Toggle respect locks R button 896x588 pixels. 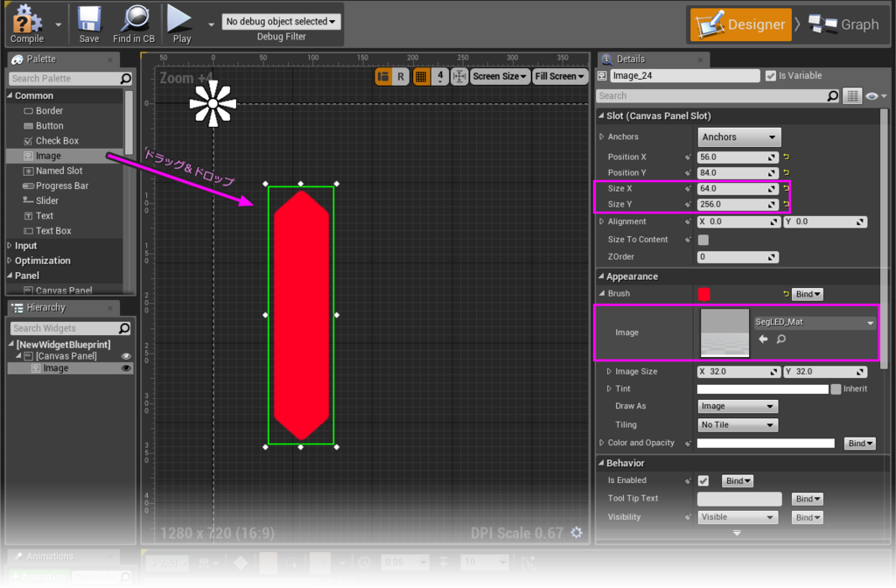tap(401, 77)
